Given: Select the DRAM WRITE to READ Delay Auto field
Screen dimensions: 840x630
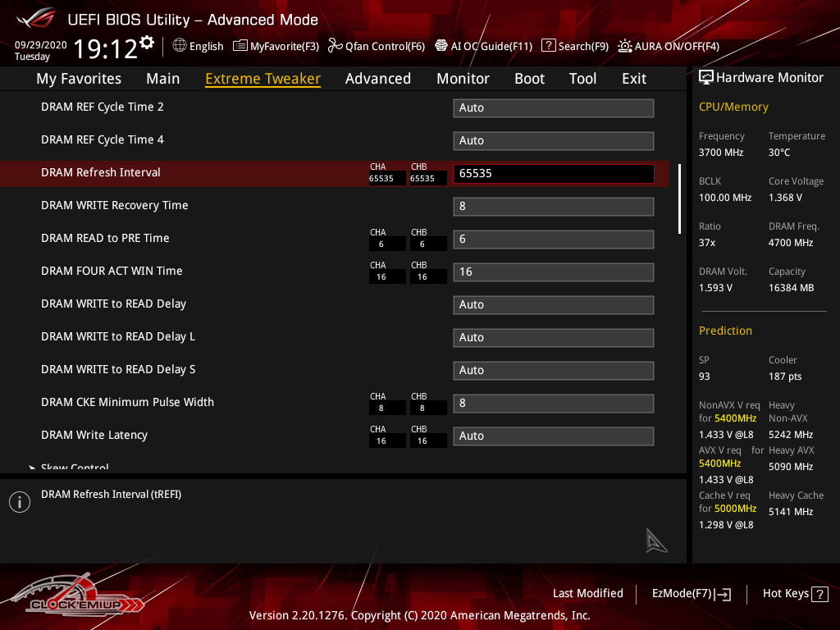Looking at the screenshot, I should (553, 304).
